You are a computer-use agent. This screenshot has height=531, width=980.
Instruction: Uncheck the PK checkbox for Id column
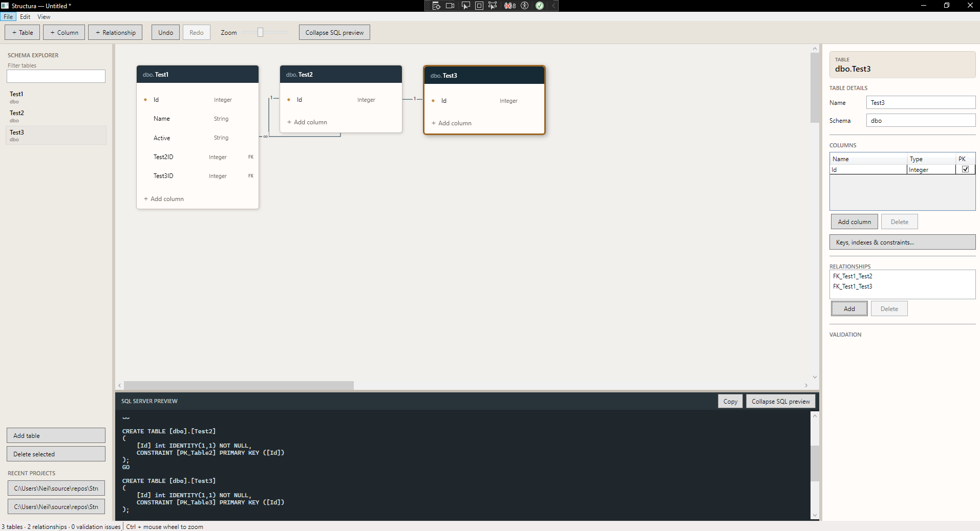tap(965, 169)
